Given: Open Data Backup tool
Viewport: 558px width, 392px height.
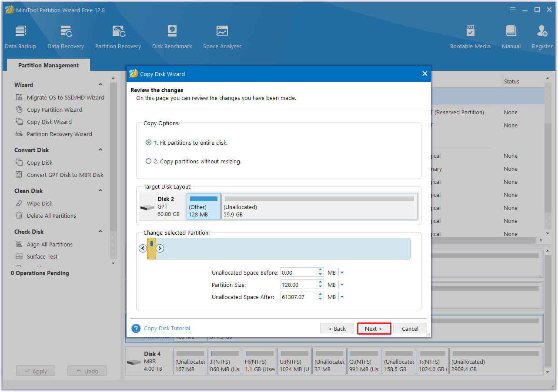Looking at the screenshot, I should pos(20,37).
